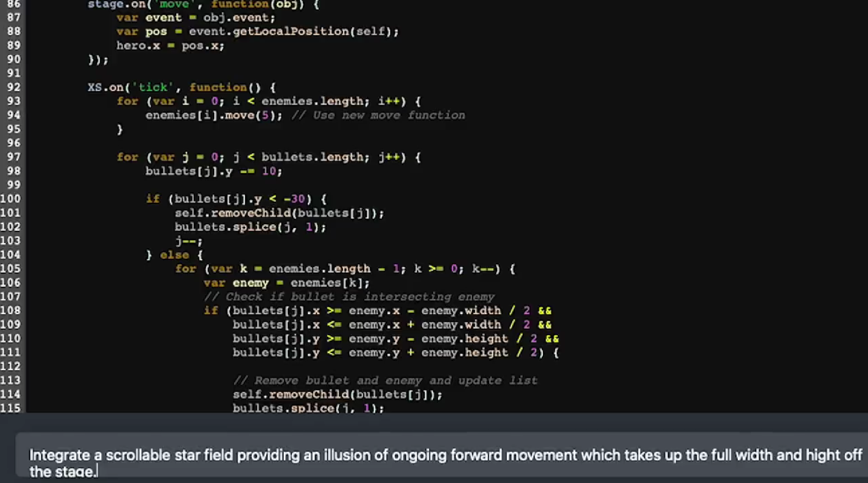Click the getLocalPosition method call
This screenshot has height=483, width=868.
point(291,32)
